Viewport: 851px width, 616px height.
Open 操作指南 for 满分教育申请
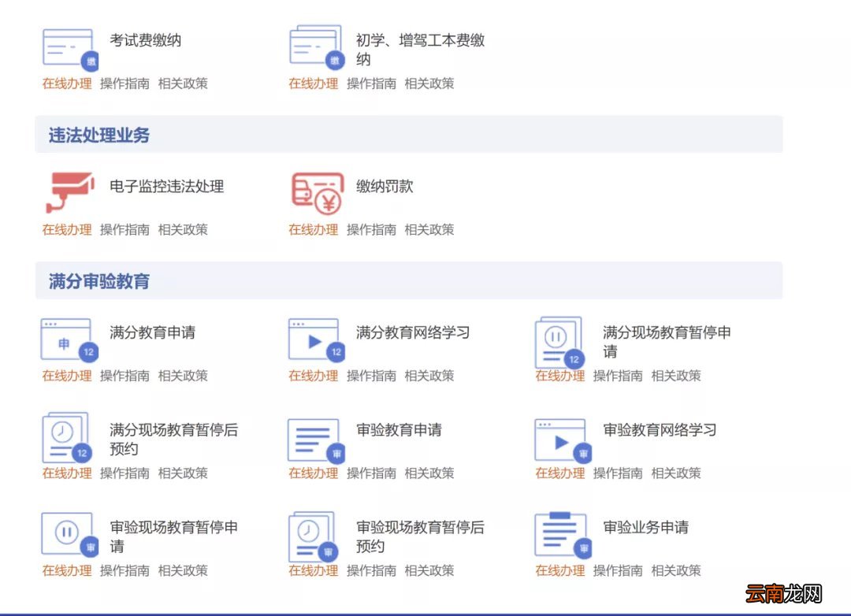click(x=124, y=376)
